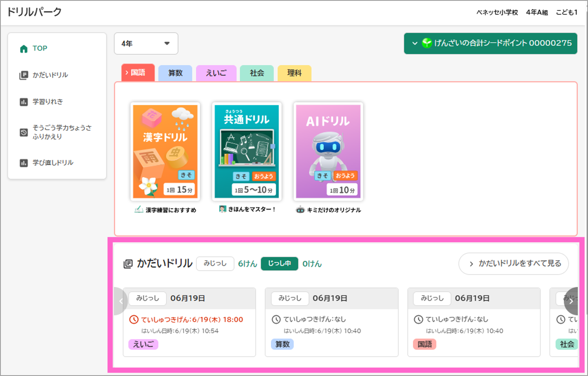
Task: Switch to the 社会 tab
Action: 257,73
